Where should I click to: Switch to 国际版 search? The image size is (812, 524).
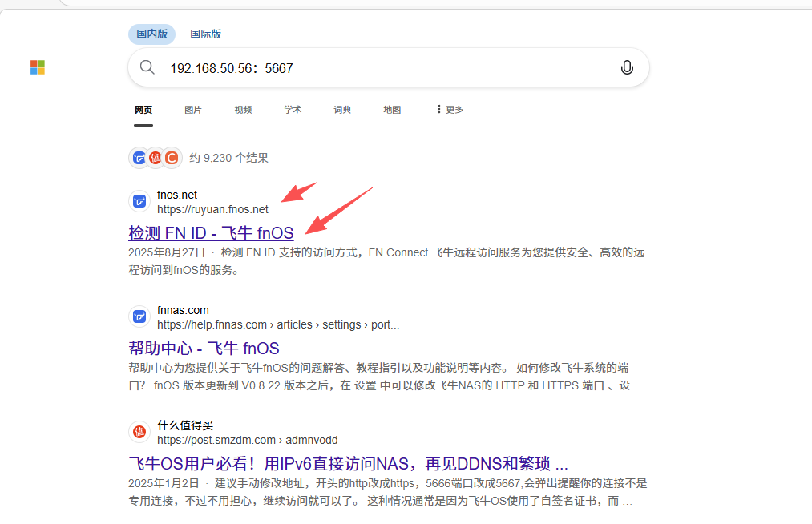(x=205, y=34)
